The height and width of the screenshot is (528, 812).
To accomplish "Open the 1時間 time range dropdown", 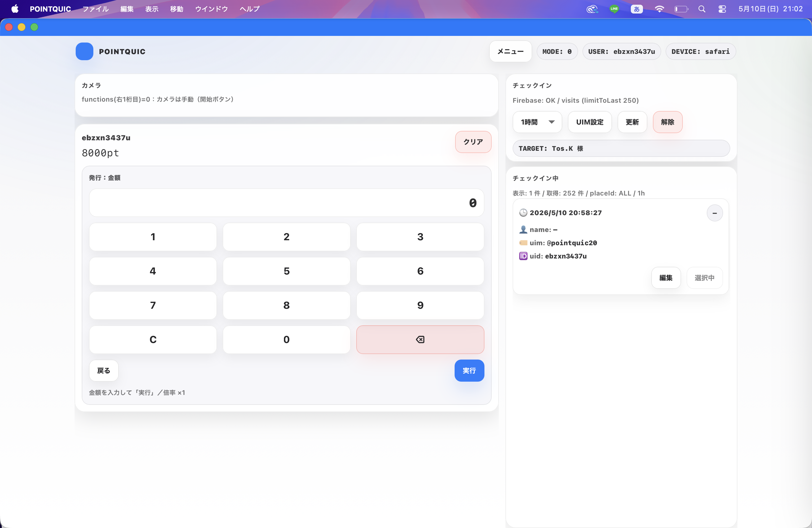I will pos(537,122).
